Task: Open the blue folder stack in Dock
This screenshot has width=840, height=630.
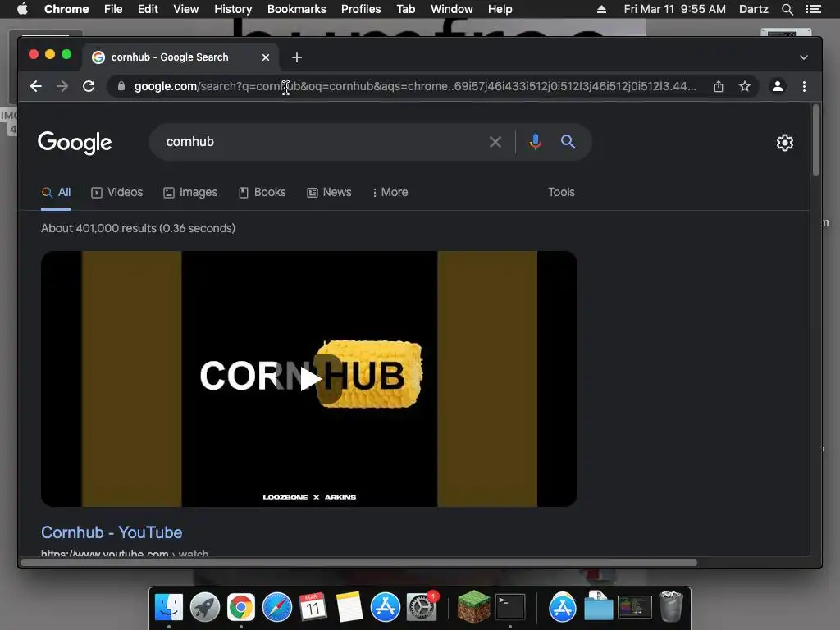Action: (598, 606)
